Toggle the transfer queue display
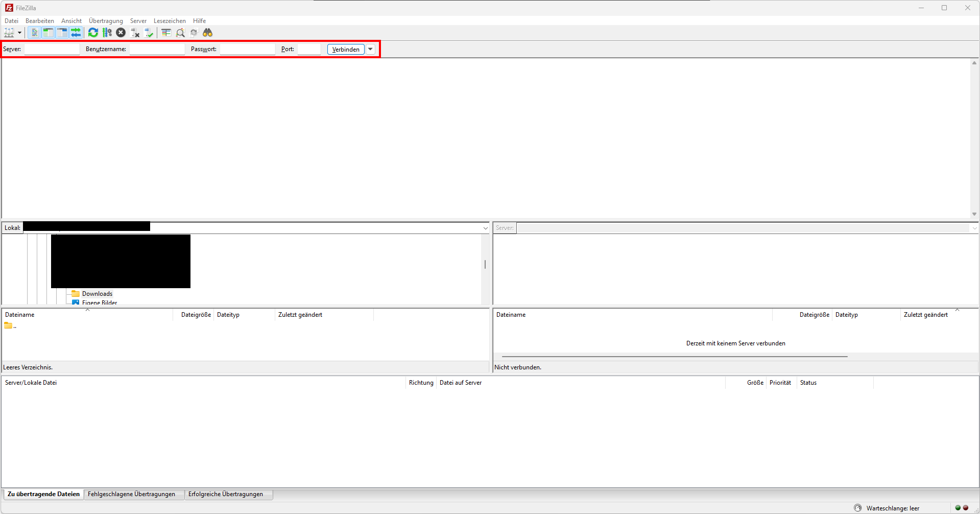This screenshot has height=514, width=980. coord(76,33)
